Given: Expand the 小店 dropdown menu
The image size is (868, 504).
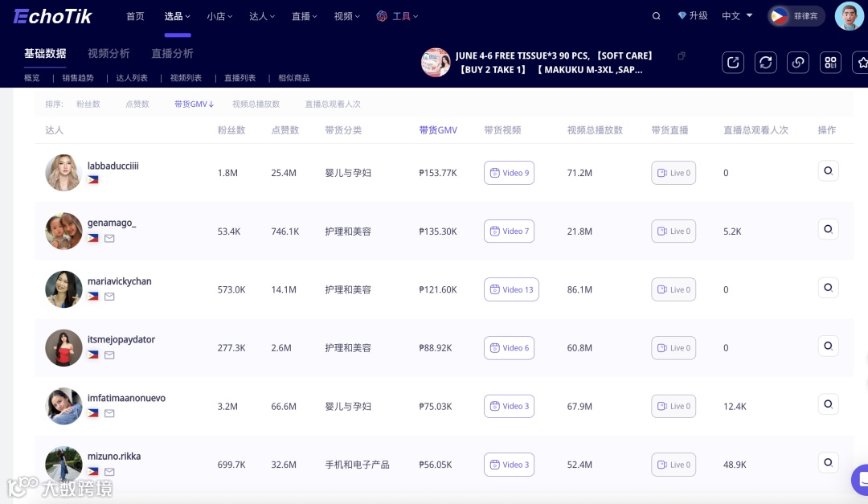Looking at the screenshot, I should point(219,16).
